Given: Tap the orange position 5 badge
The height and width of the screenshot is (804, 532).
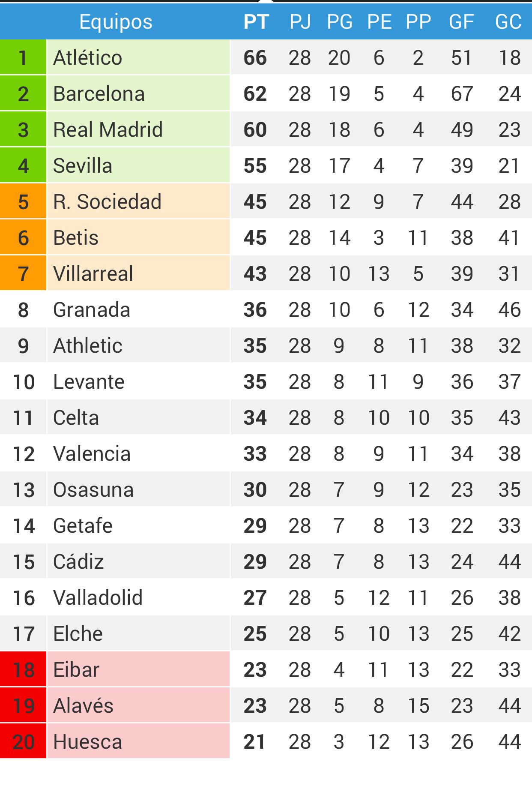Looking at the screenshot, I should pyautogui.click(x=23, y=201).
